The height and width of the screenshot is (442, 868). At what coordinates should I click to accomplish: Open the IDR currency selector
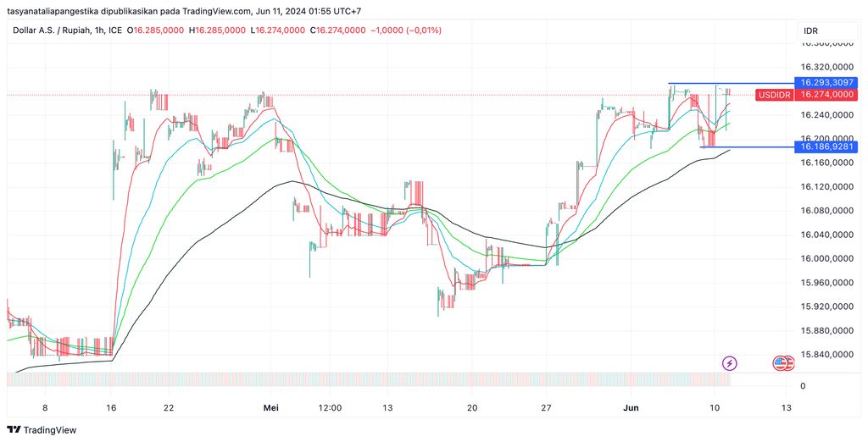[810, 30]
